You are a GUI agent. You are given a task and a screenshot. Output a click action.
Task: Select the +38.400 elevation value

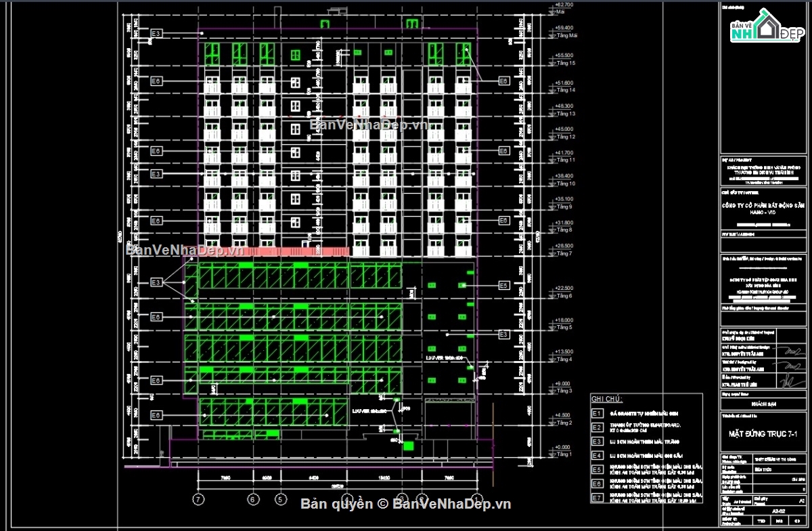pyautogui.click(x=565, y=176)
